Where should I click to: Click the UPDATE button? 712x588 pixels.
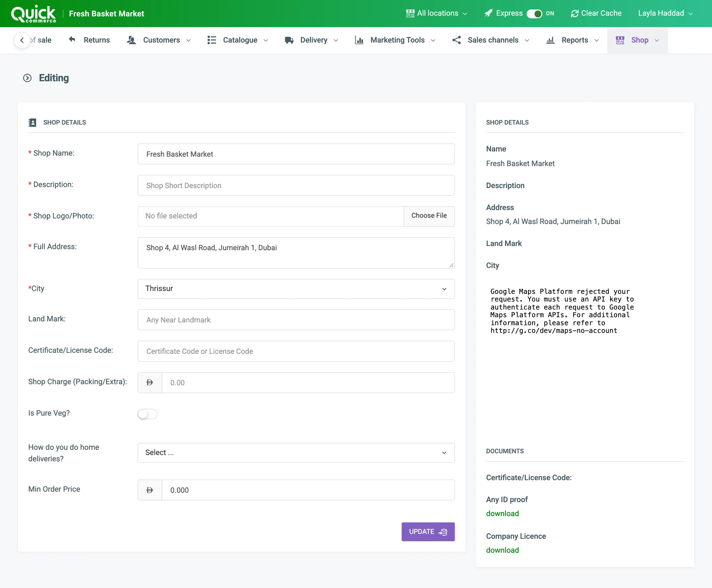428,532
